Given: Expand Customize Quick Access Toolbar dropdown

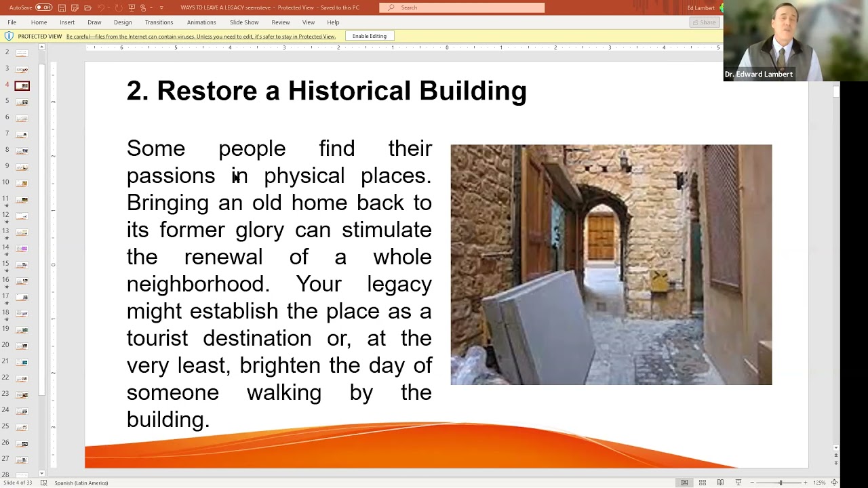Looking at the screenshot, I should (x=161, y=7).
